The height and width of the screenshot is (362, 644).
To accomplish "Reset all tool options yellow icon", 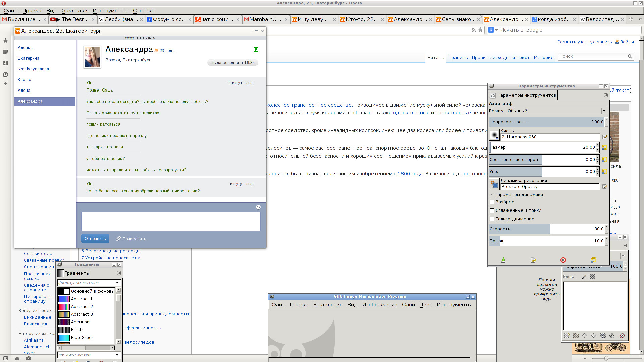I will point(593,260).
